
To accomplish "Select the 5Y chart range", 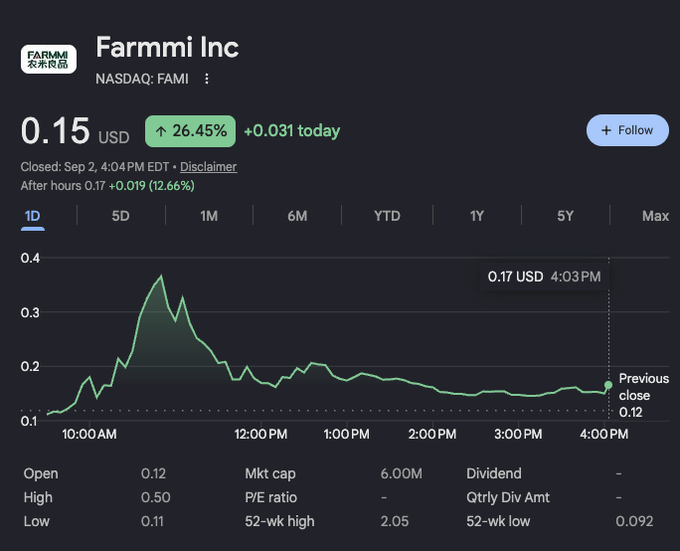I will point(565,216).
